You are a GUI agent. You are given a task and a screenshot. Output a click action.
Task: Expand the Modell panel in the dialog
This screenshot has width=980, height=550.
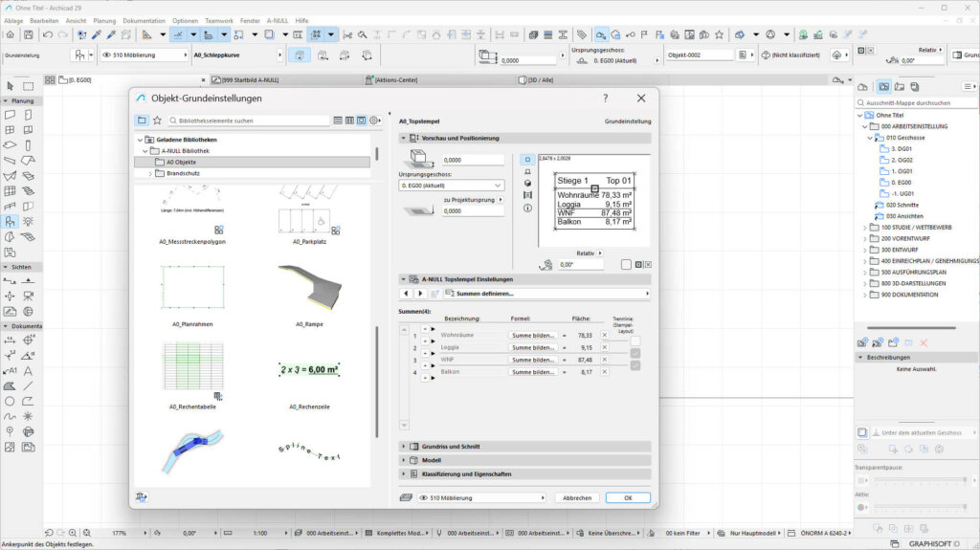coord(524,460)
